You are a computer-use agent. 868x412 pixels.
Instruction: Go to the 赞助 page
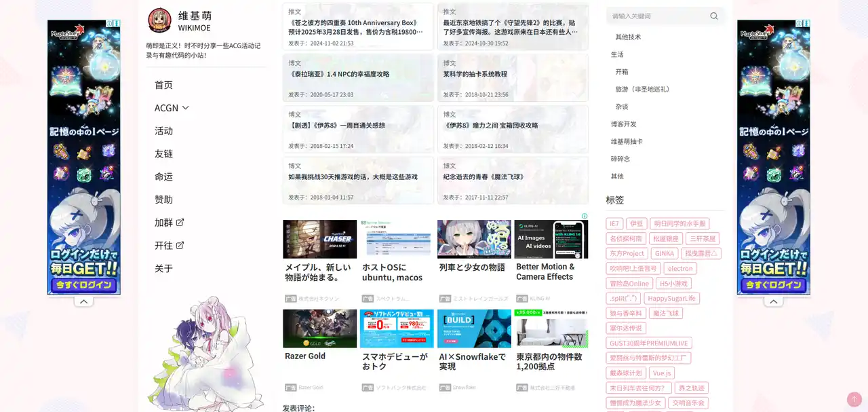pos(163,200)
